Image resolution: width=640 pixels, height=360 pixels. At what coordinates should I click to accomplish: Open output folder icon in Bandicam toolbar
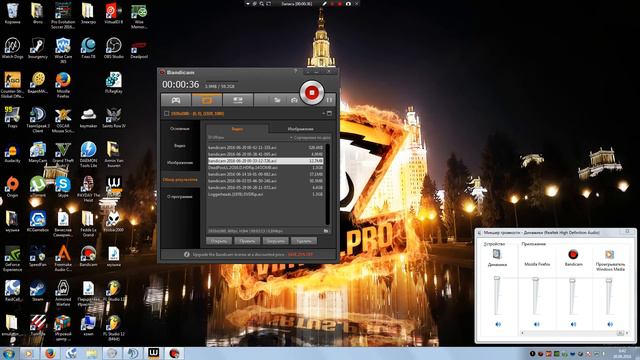tap(277, 100)
